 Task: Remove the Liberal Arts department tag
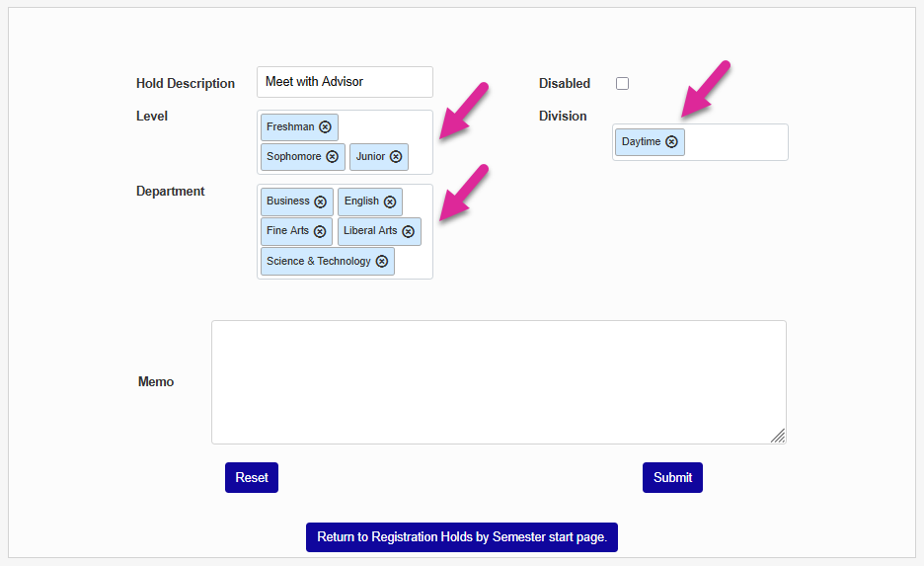pyautogui.click(x=408, y=231)
